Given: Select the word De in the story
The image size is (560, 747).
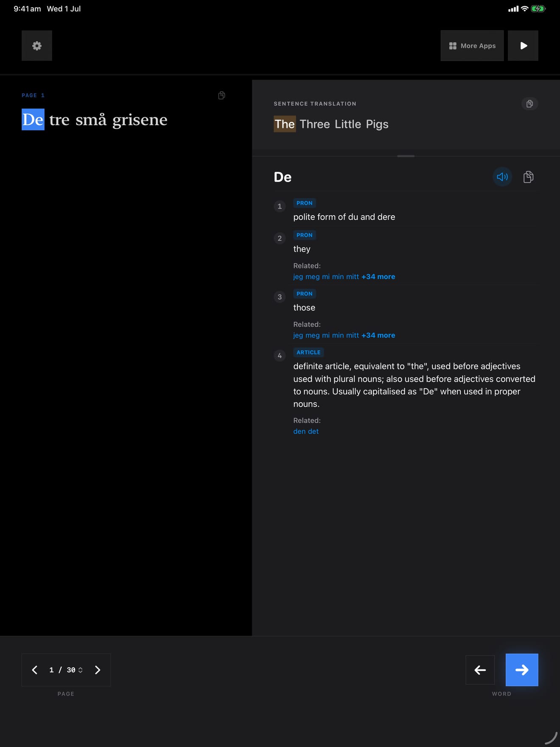Looking at the screenshot, I should click(x=33, y=120).
